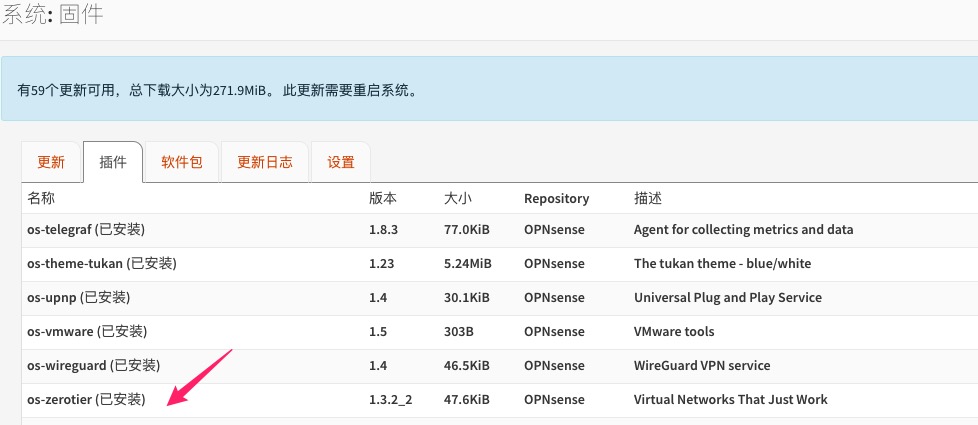
Task: Select the 插件 tab
Action: point(113,162)
